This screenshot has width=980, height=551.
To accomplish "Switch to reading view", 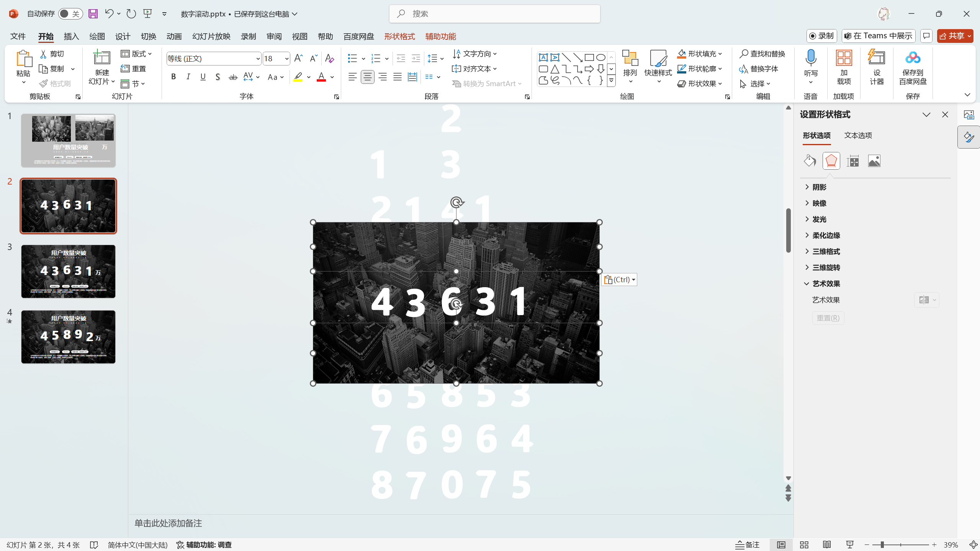I will click(x=827, y=544).
